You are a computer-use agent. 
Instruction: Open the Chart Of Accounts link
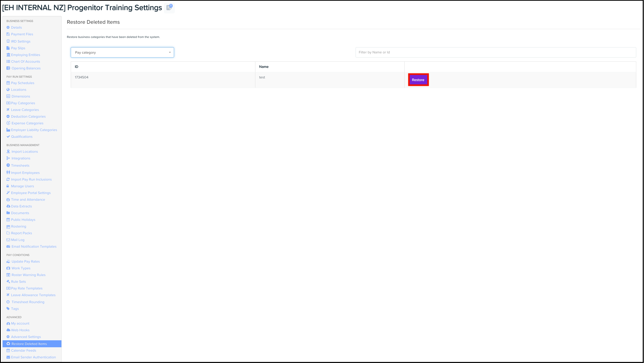pyautogui.click(x=25, y=61)
